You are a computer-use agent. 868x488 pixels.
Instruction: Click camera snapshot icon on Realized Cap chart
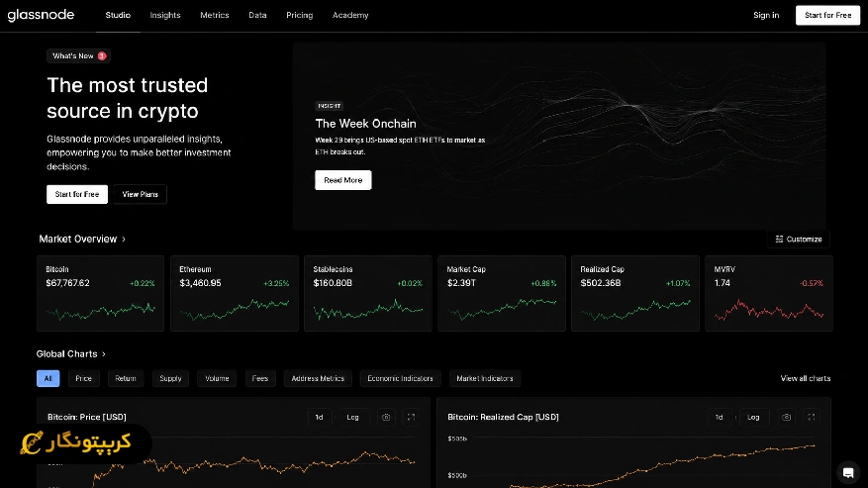pos(786,417)
